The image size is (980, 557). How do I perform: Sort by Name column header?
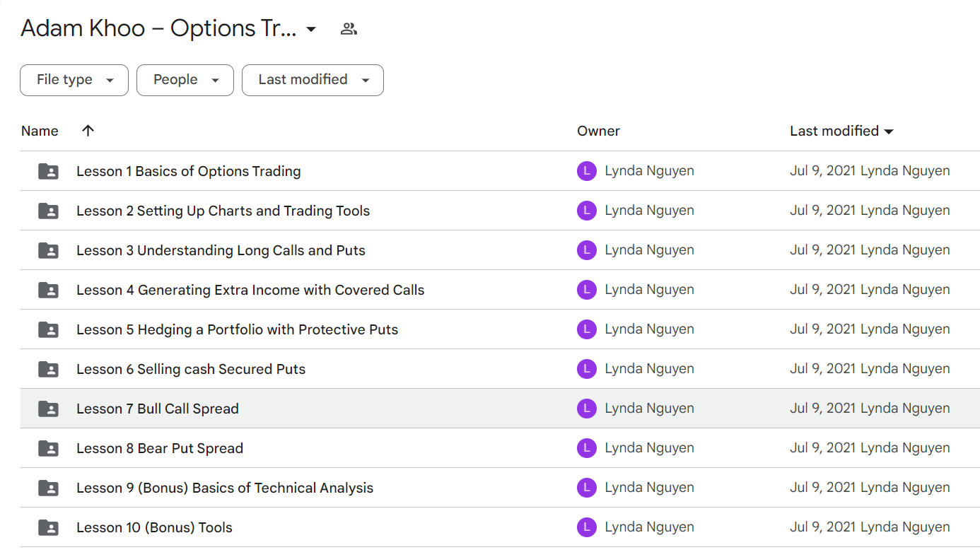coord(40,131)
